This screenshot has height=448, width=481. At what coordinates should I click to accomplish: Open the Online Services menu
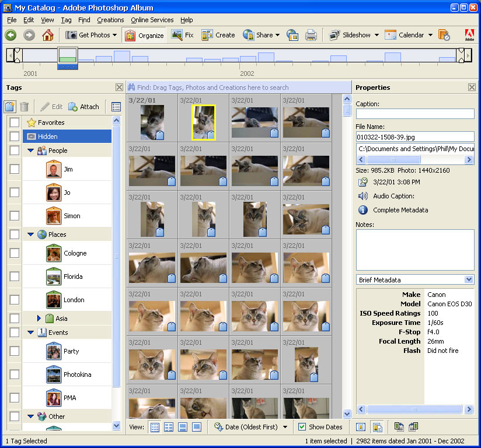click(x=152, y=20)
